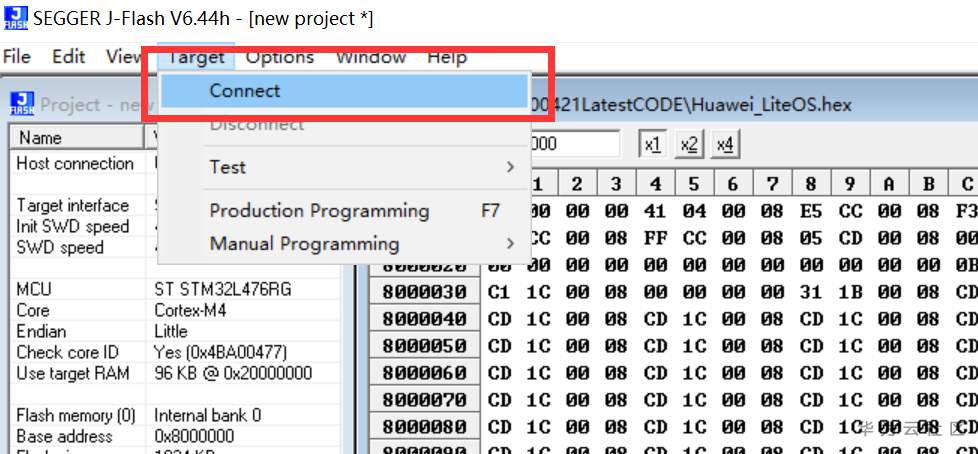This screenshot has width=978, height=454.
Task: Set hex view width to x1
Action: 652,145
